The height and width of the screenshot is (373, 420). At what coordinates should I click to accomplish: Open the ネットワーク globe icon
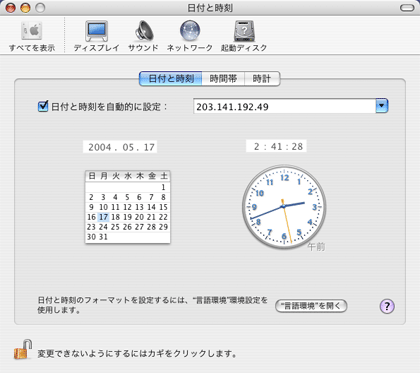point(190,31)
